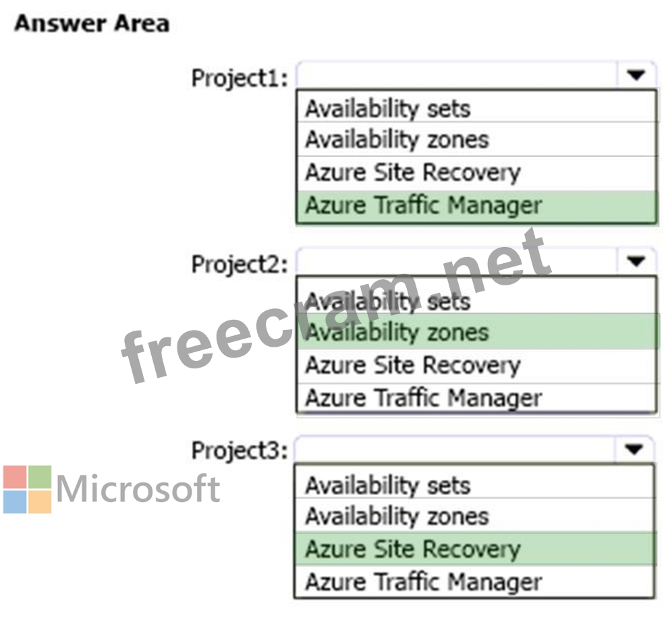Click the Microsoft wordmark text
Viewport: 672px width, 618px height.
pos(138,489)
